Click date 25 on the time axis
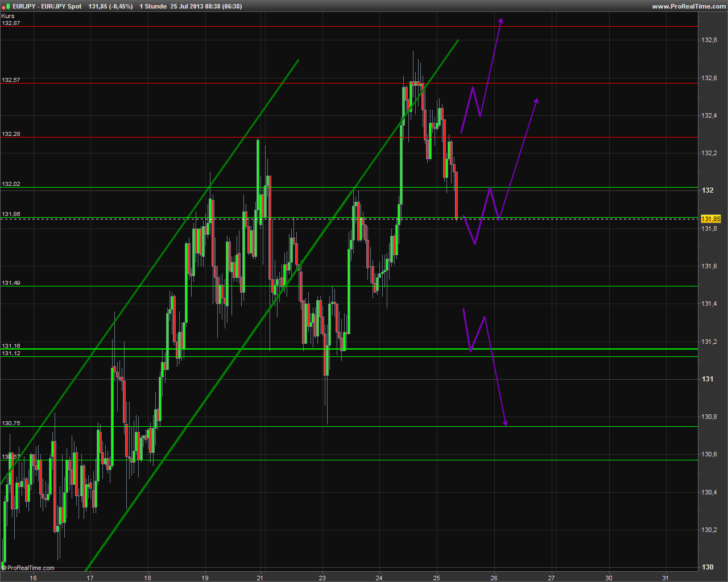 [x=436, y=578]
